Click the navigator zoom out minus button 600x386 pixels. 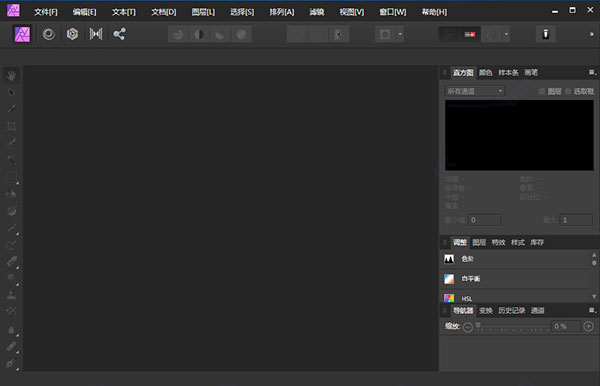(x=468, y=327)
